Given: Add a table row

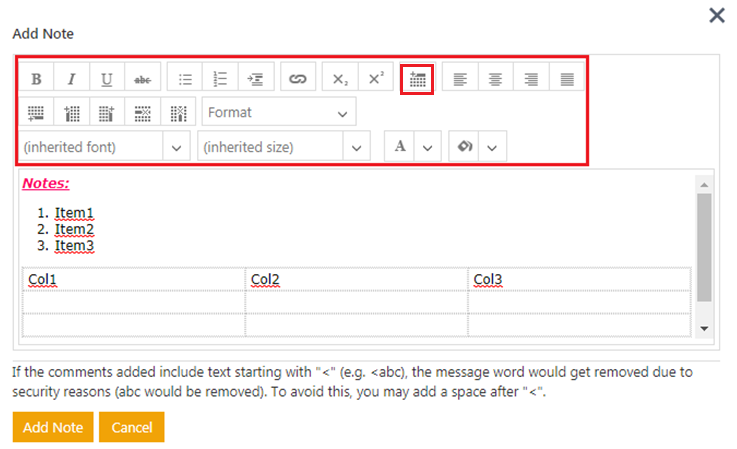Looking at the screenshot, I should coord(36,112).
